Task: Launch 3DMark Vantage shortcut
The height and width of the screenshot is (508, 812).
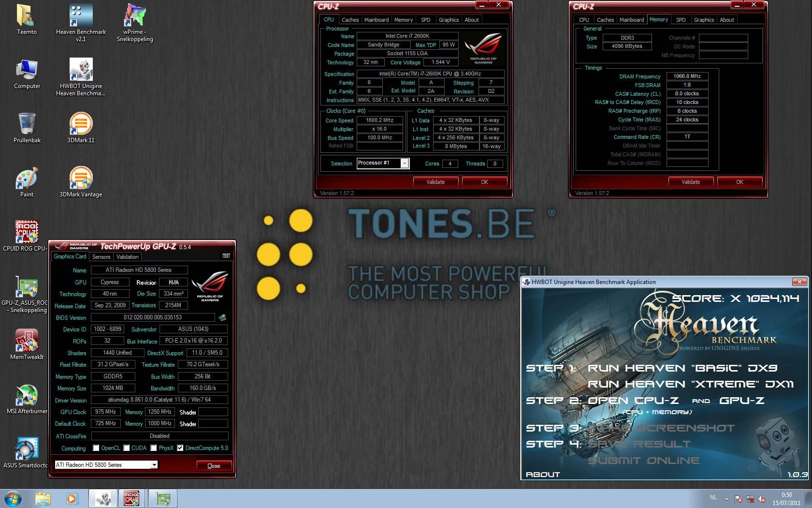Action: (x=81, y=182)
